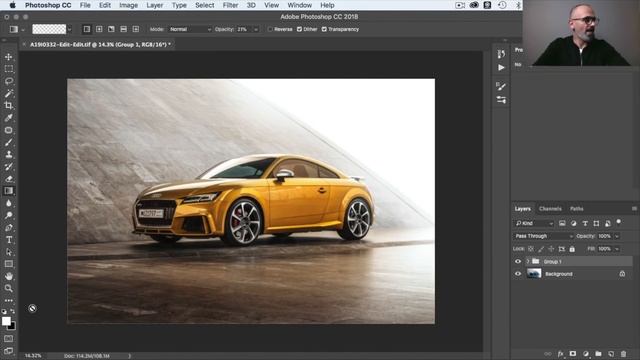Open the Adjustments sliders panel icon
This screenshot has height=360, width=640.
501,100
